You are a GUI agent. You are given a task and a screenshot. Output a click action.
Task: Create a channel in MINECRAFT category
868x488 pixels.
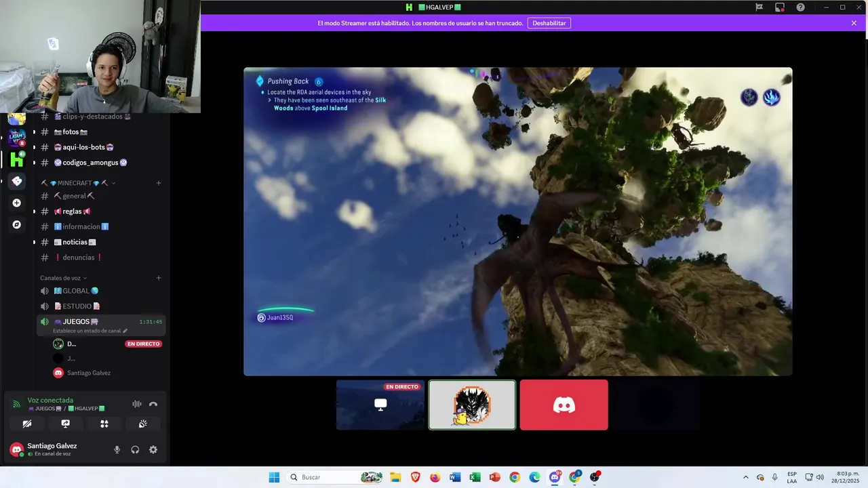tap(159, 183)
